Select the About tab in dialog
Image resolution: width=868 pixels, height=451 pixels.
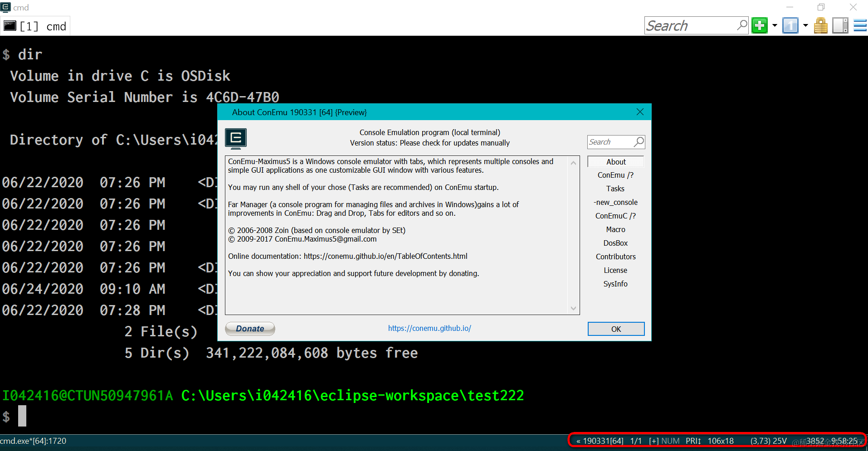[x=616, y=162]
